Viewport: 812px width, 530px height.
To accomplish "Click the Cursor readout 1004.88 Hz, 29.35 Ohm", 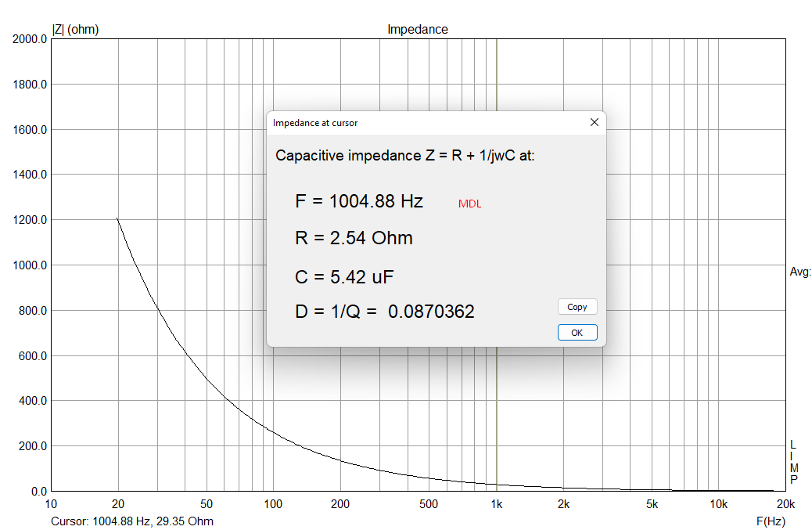I will pyautogui.click(x=132, y=521).
